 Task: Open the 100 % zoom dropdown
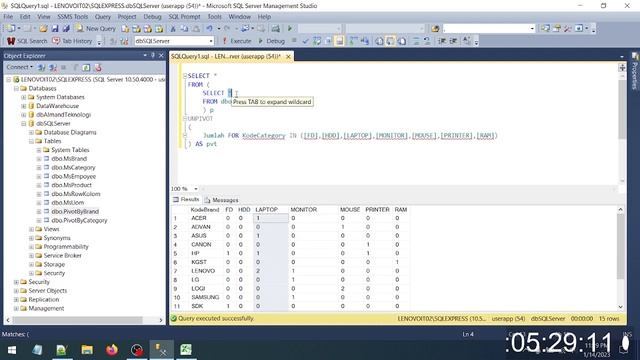[x=196, y=189]
